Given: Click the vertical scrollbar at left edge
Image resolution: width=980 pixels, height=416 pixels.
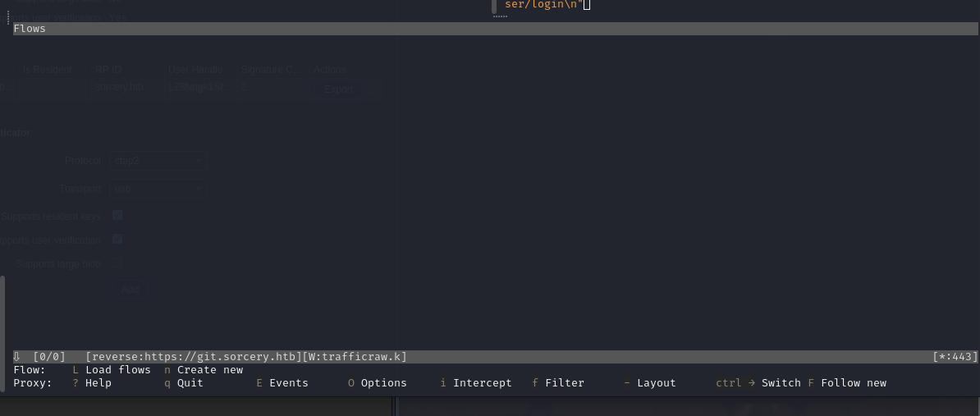Looking at the screenshot, I should click(x=2, y=334).
